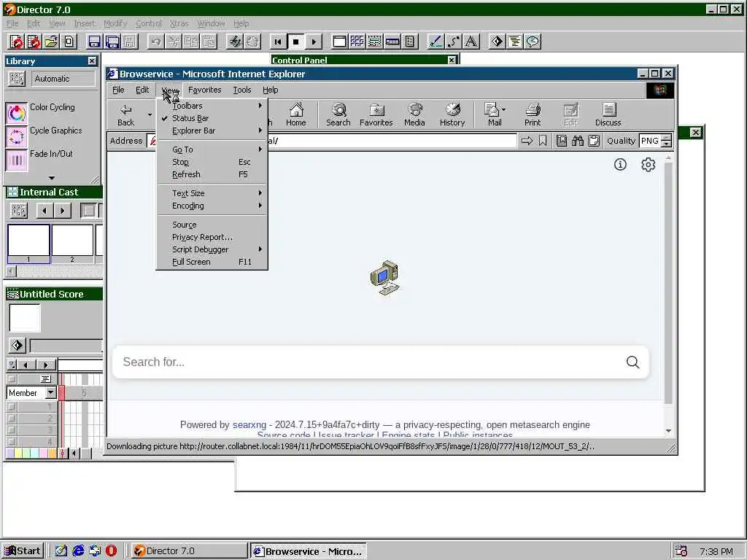Image resolution: width=747 pixels, height=560 pixels.
Task: Click the Start button on the taskbar
Action: 23,551
